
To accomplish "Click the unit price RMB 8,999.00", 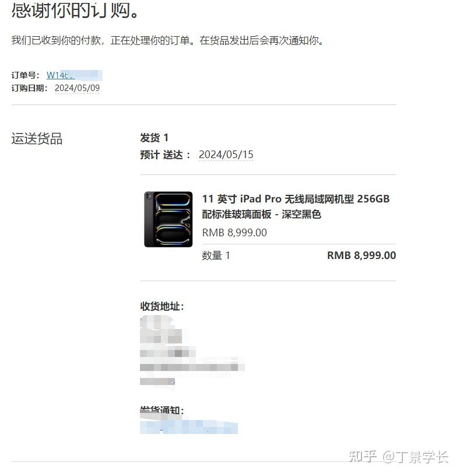I will click(x=234, y=233).
